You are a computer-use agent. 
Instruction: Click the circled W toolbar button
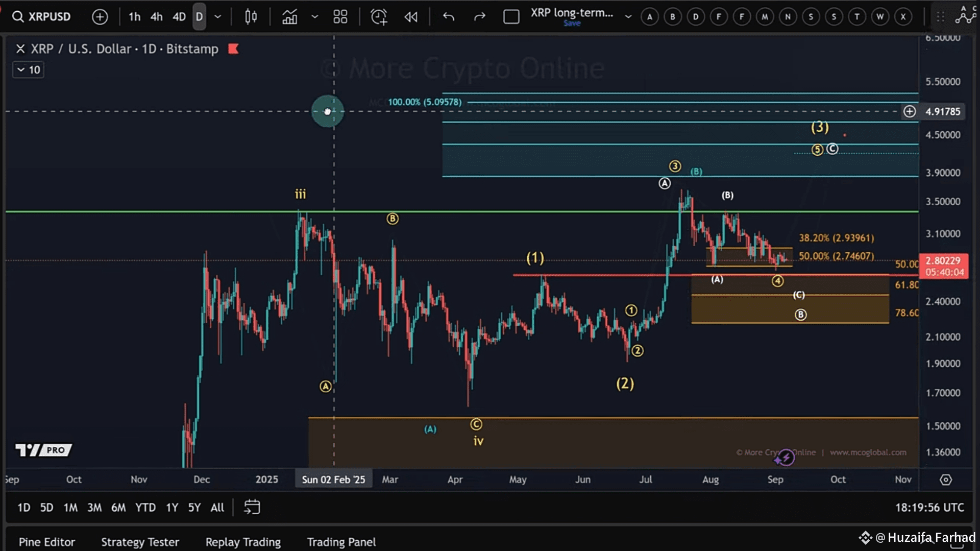click(880, 17)
